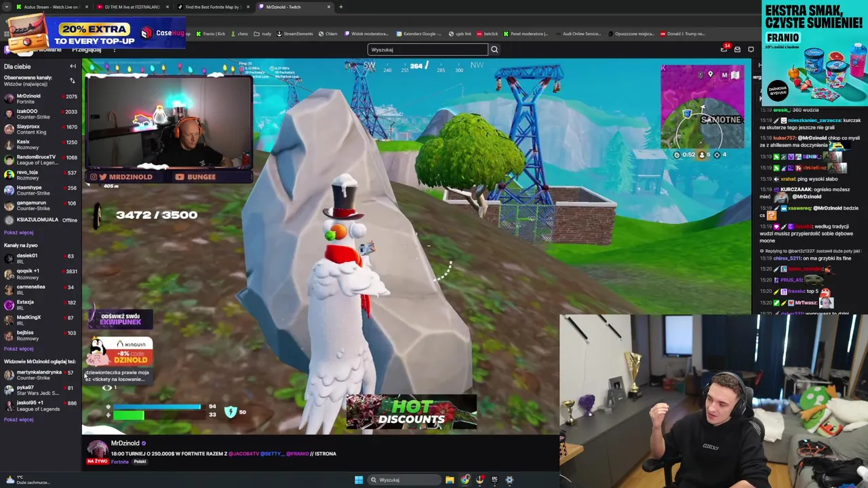868x488 pixels.
Task: Expand followed channels with Pokaż więcej
Action: click(x=18, y=232)
